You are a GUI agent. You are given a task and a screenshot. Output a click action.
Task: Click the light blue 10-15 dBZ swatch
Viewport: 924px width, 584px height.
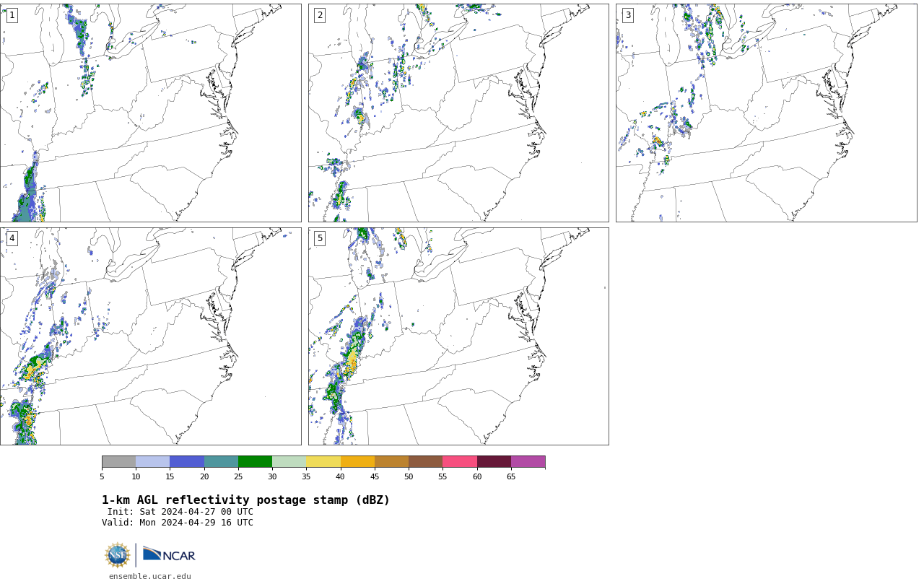(152, 462)
